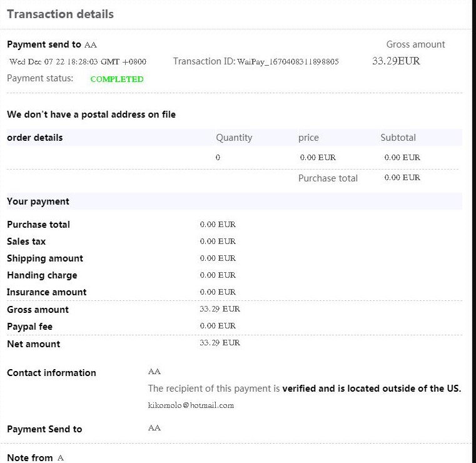Click the Contact information label
The height and width of the screenshot is (463, 476).
coord(51,373)
